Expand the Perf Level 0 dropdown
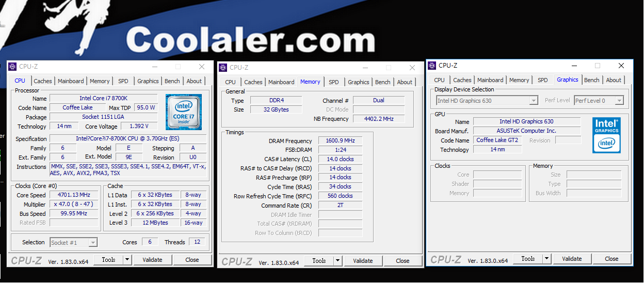 619,101
